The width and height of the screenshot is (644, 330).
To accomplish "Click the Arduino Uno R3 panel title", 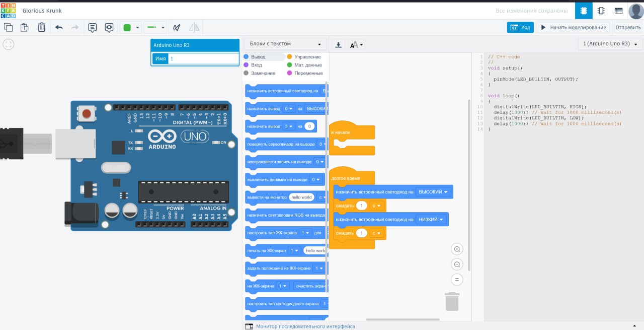I will coord(172,45).
